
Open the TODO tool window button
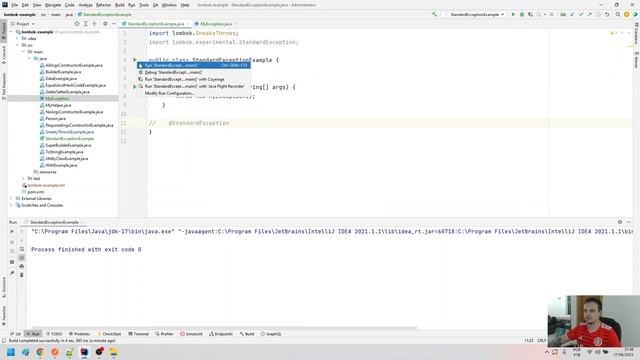54,334
